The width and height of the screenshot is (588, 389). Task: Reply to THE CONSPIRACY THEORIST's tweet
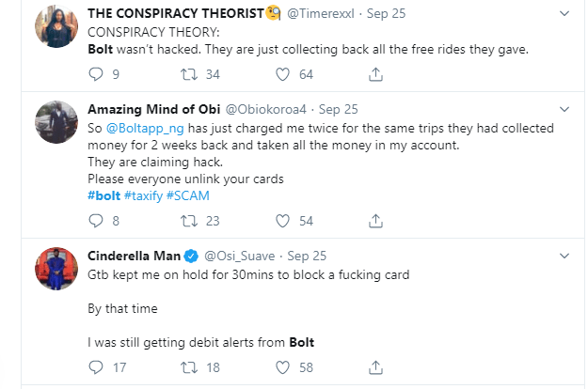pyautogui.click(x=93, y=74)
